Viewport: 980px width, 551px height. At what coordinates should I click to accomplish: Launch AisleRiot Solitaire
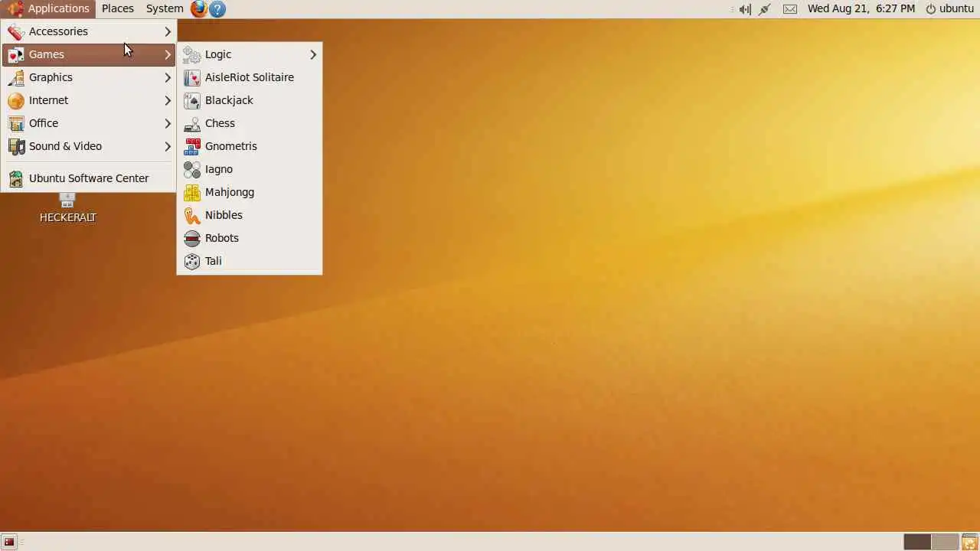[250, 77]
